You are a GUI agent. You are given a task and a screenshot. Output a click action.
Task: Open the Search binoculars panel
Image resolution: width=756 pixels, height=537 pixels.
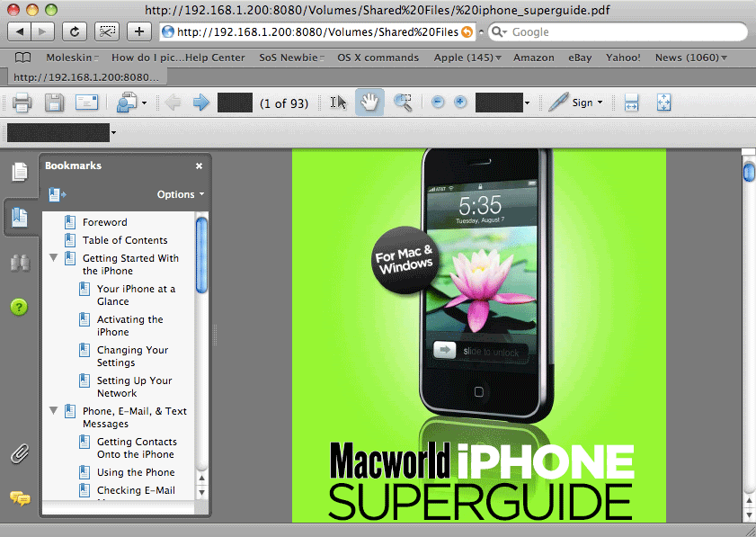tap(20, 263)
